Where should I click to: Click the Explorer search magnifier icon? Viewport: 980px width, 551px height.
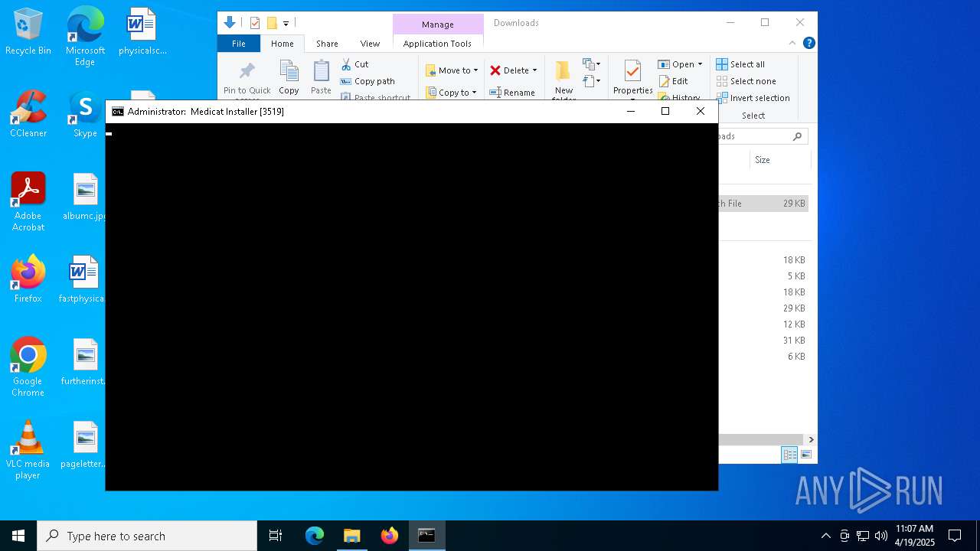coord(797,136)
